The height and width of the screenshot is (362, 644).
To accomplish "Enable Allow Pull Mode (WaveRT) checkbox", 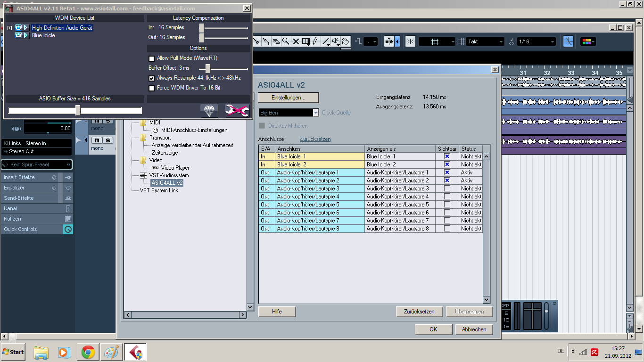I will 151,58.
